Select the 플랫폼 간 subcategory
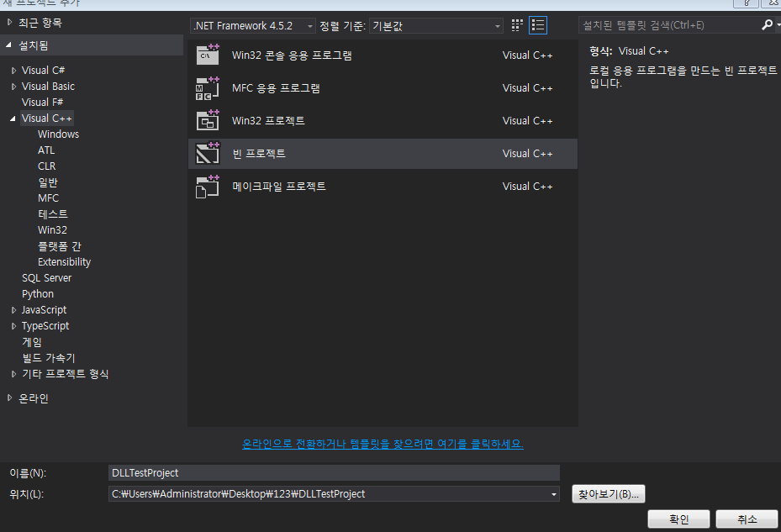The image size is (781, 532). (x=60, y=246)
